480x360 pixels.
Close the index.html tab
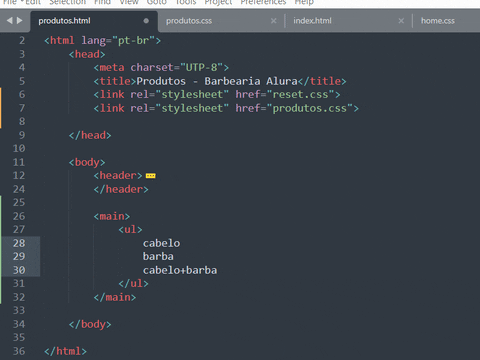(x=401, y=21)
